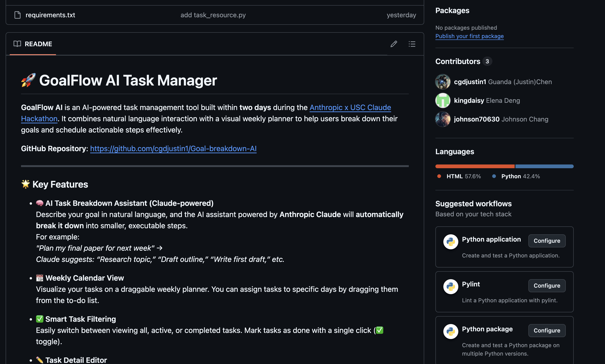Click the requirements.txt file icon
Viewport: 605px width, 364px height.
click(18, 15)
